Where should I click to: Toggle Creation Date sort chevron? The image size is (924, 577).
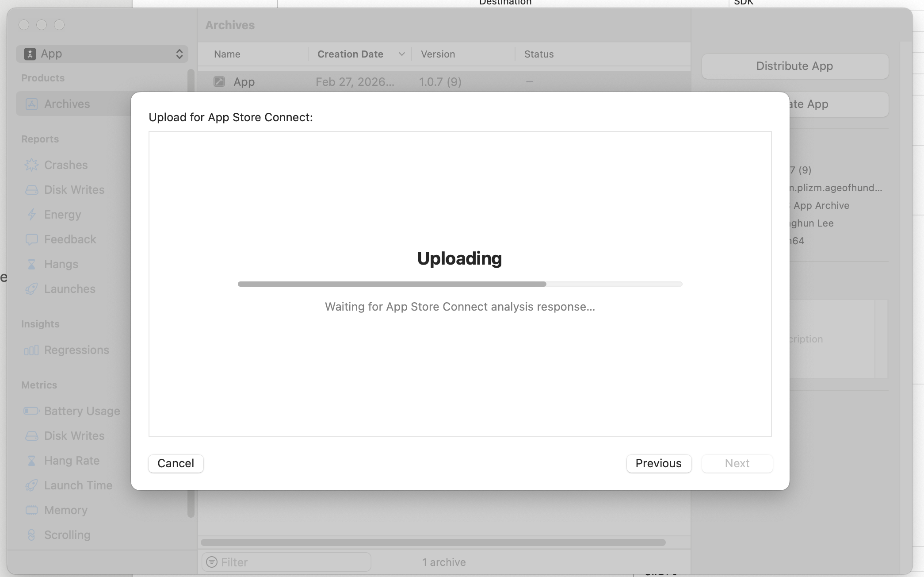pos(401,54)
